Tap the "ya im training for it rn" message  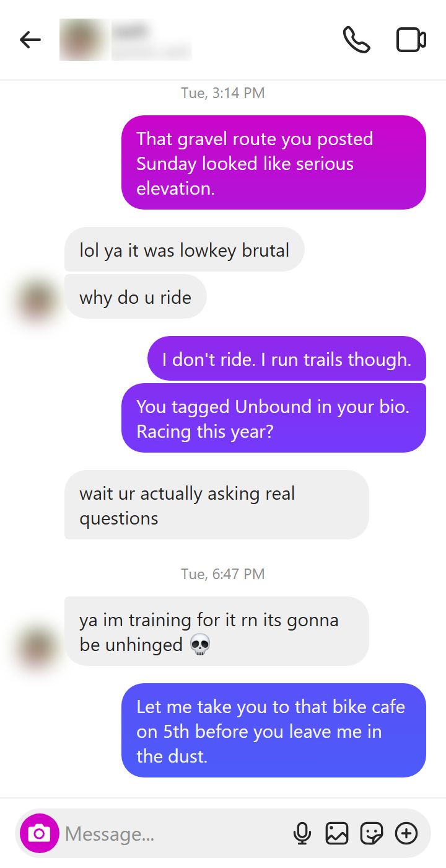point(217,632)
